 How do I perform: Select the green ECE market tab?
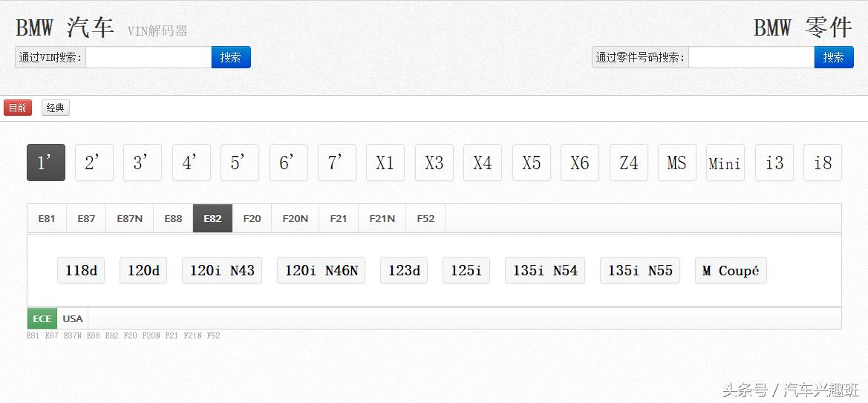[x=42, y=319]
